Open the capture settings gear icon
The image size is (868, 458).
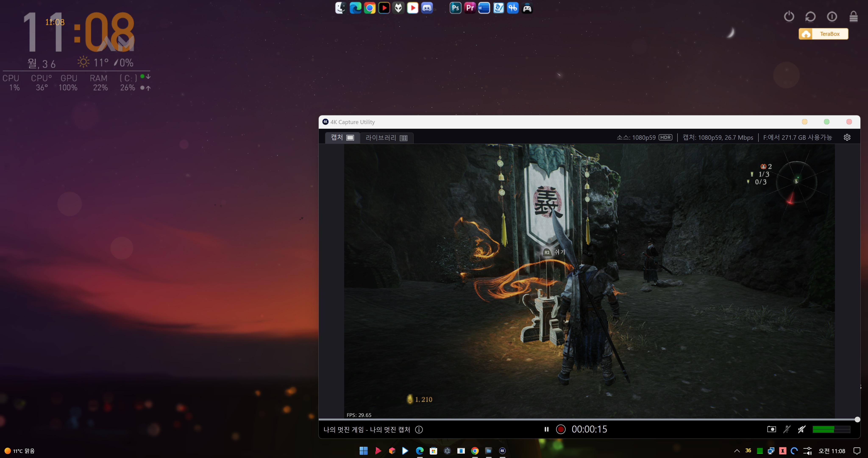coord(847,137)
